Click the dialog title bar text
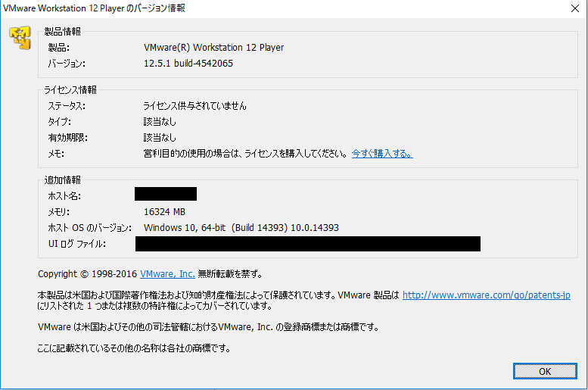This screenshot has width=588, height=390. point(94,8)
